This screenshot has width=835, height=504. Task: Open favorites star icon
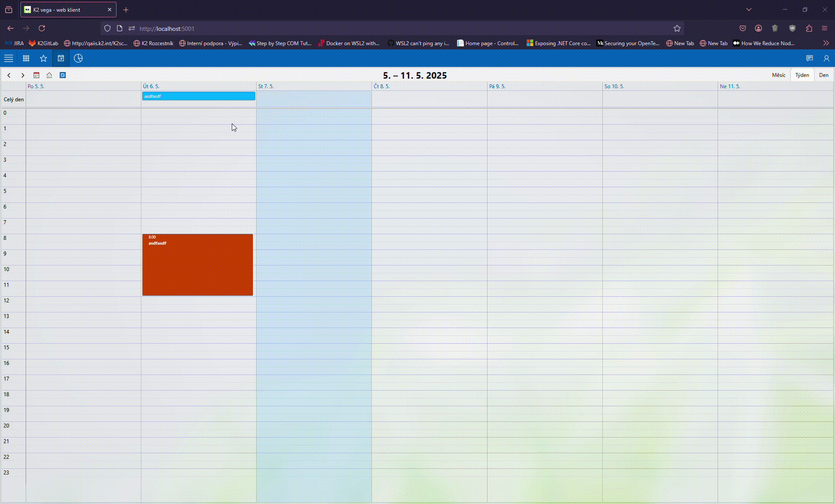[43, 58]
